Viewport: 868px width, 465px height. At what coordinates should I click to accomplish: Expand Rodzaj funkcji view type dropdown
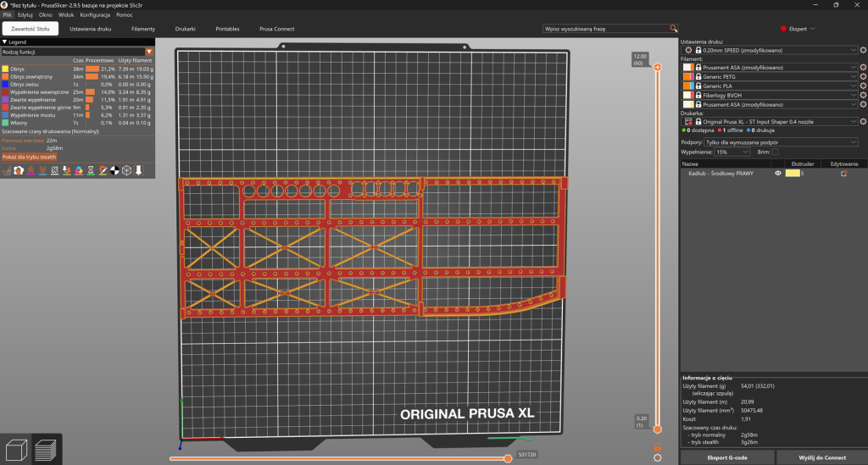(x=77, y=52)
